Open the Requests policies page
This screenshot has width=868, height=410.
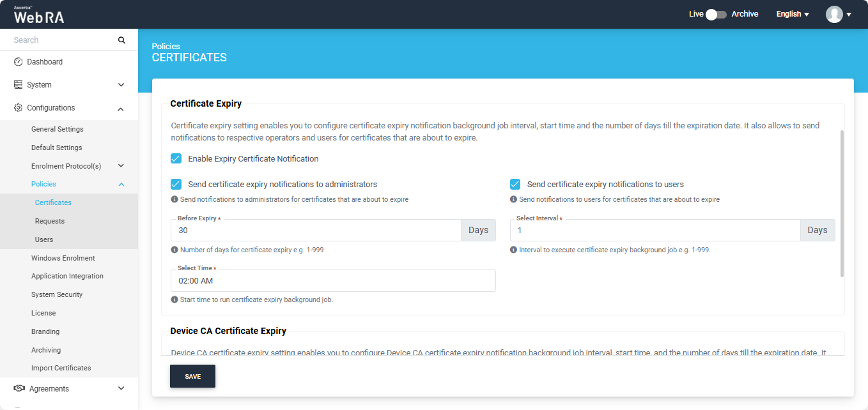pos(50,221)
